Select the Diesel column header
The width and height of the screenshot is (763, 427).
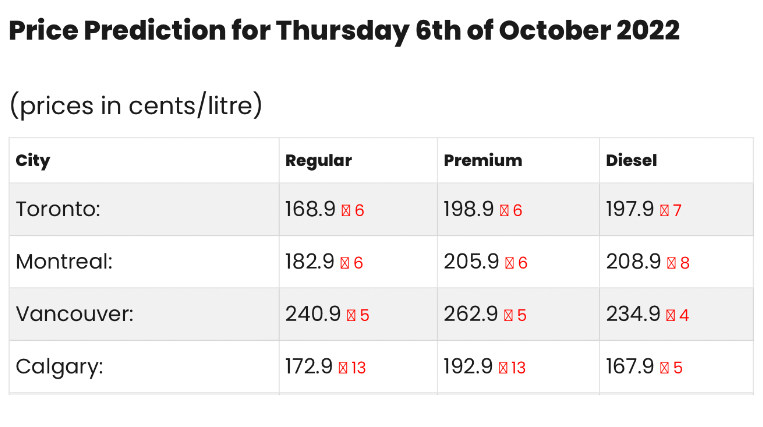[x=631, y=160]
